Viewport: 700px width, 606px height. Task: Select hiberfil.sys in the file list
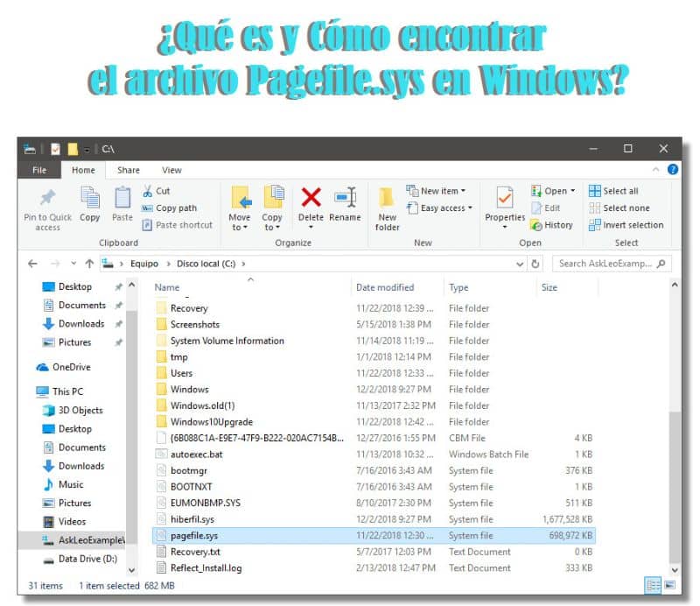(x=192, y=519)
